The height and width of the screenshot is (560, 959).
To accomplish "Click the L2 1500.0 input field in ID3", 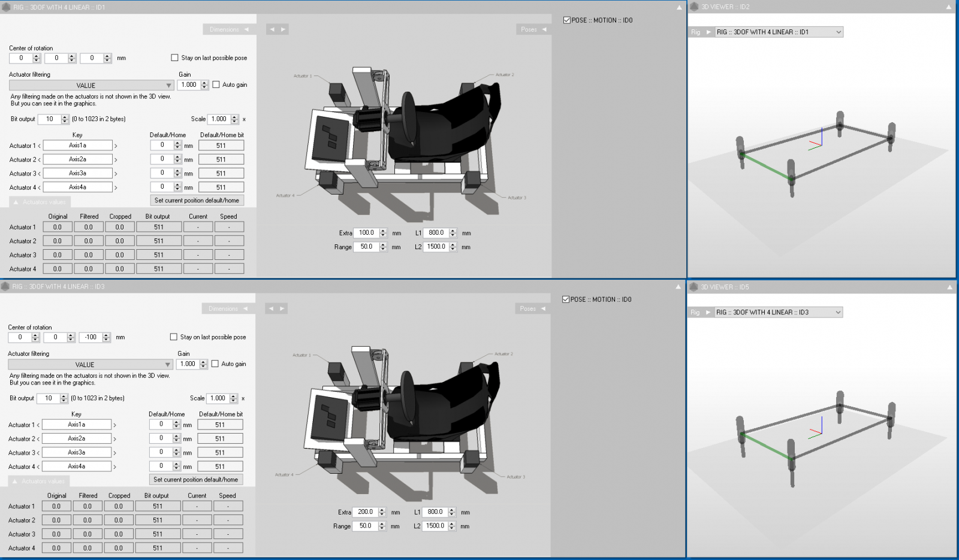I will pyautogui.click(x=435, y=526).
